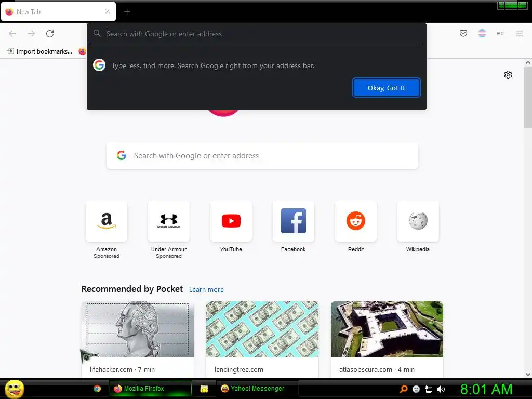The image size is (532, 399).
Task: Open the lendingtree.com money story thumbnail
Action: 262,329
